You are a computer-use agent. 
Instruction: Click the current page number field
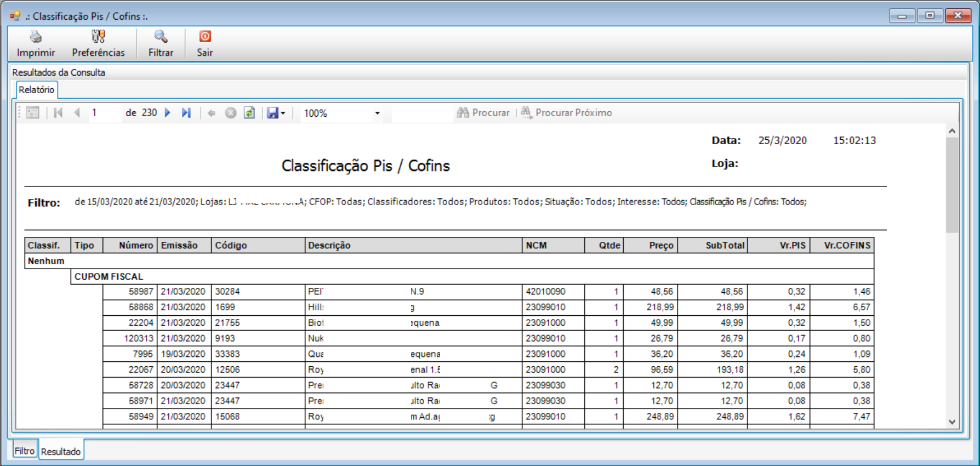(104, 113)
